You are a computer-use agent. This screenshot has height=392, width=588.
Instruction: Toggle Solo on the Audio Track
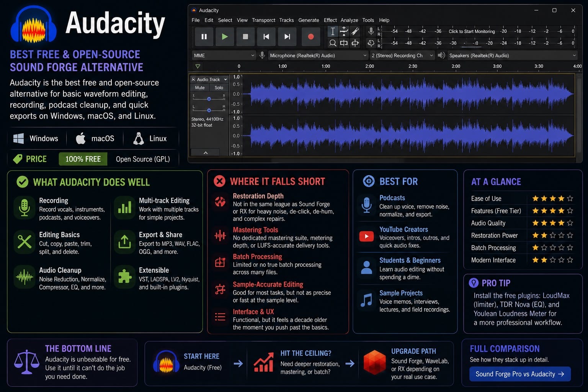[219, 88]
